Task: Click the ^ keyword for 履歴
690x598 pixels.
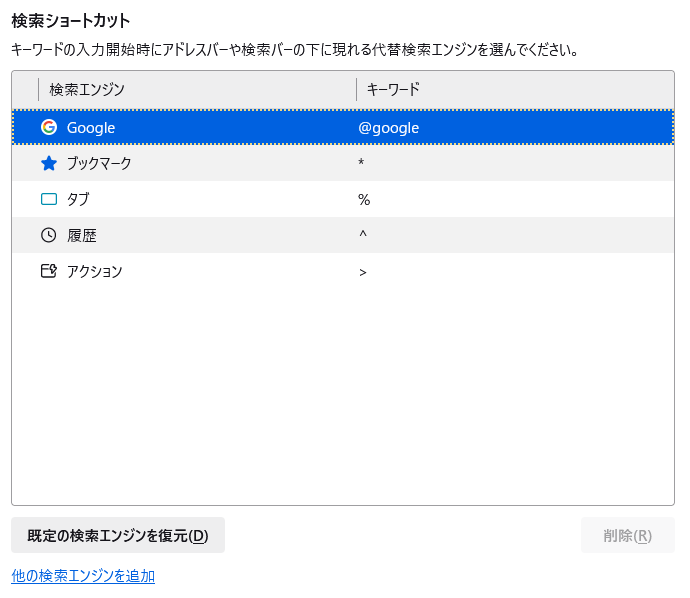Action: (x=363, y=235)
